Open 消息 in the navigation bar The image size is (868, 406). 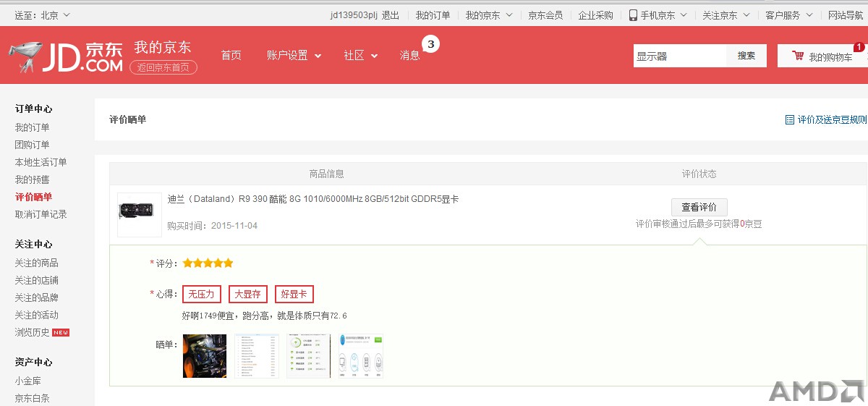point(410,56)
